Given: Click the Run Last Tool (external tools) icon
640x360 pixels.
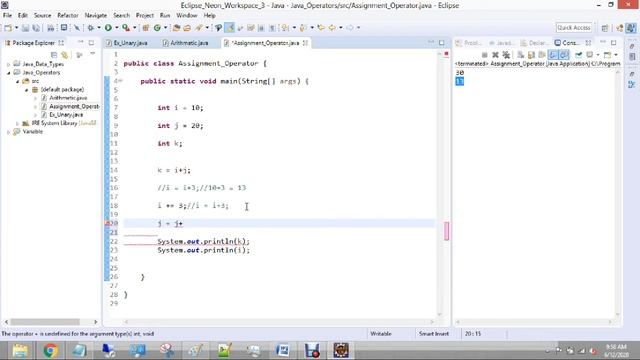Looking at the screenshot, I should coord(126,28).
